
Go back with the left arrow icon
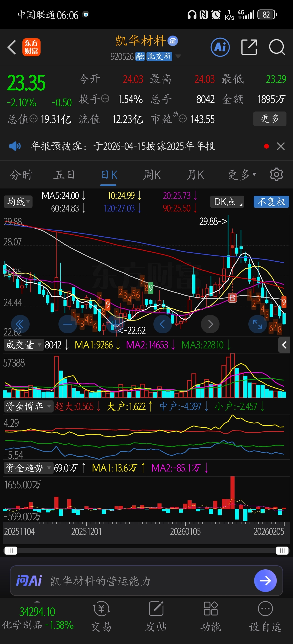[x=11, y=47]
